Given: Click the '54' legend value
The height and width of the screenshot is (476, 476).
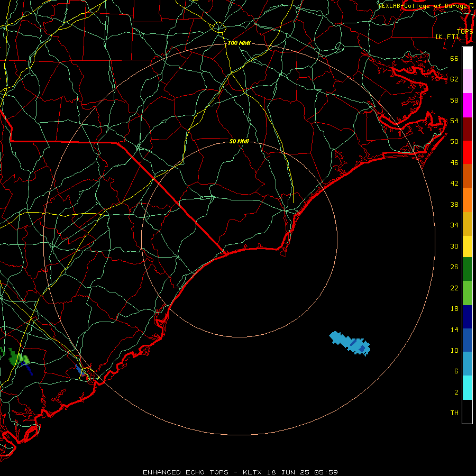Looking at the screenshot, I should coord(454,121).
